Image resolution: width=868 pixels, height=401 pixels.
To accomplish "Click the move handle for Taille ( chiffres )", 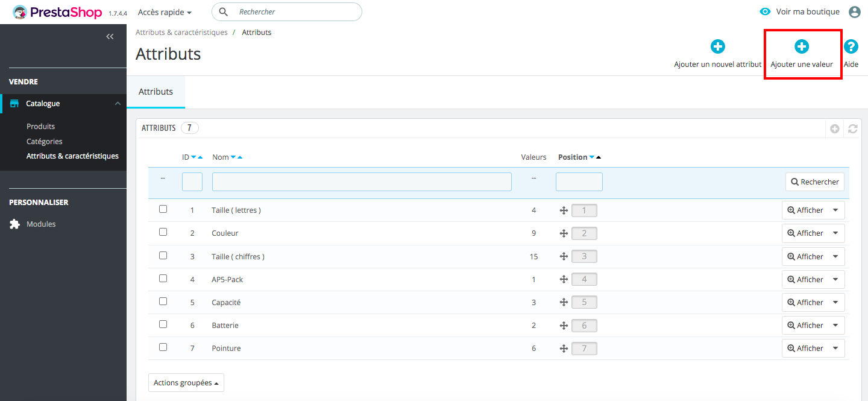I will [x=564, y=256].
